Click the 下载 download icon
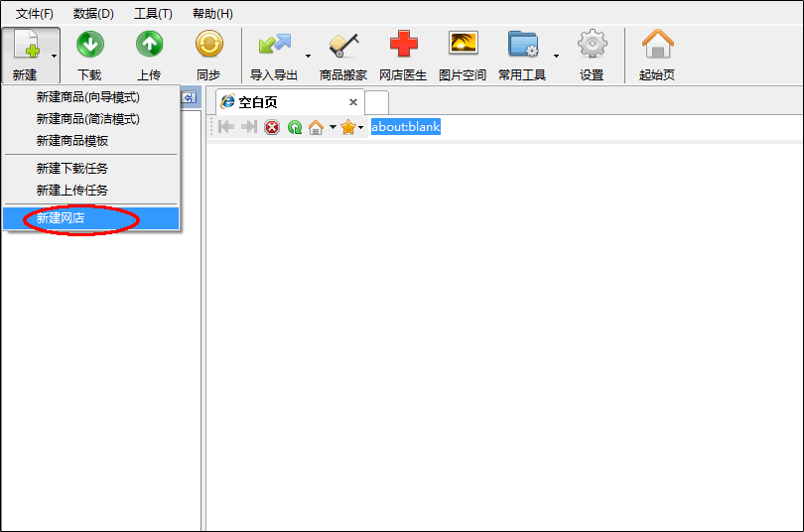Viewport: 804px width, 532px height. [x=90, y=45]
